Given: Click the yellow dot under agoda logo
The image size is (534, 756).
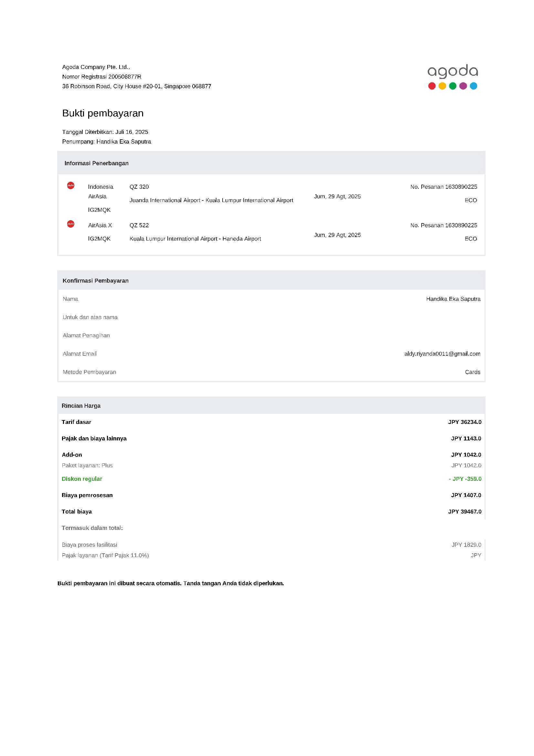Looking at the screenshot, I should point(442,86).
